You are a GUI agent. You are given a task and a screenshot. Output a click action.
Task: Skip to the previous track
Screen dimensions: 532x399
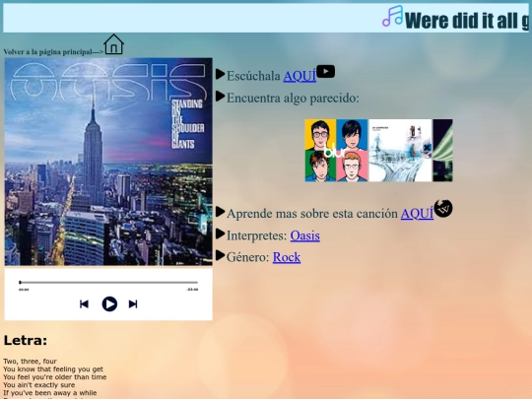(84, 304)
